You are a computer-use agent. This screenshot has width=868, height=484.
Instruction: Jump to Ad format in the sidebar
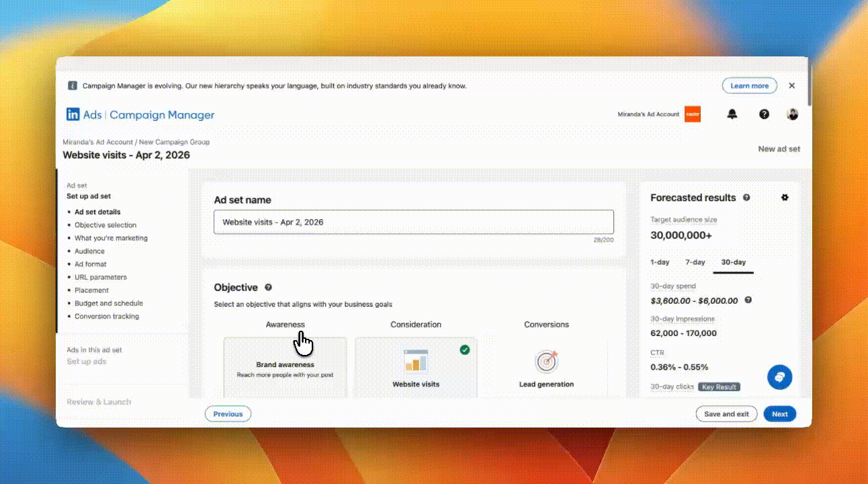[91, 264]
